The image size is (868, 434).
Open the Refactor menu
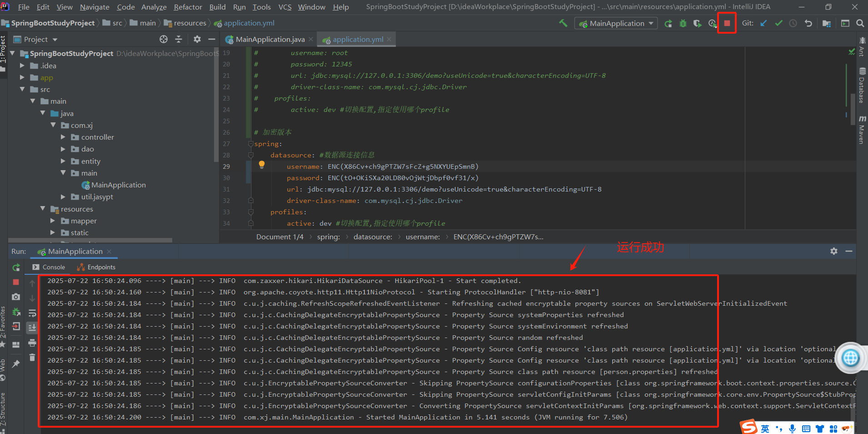click(188, 7)
